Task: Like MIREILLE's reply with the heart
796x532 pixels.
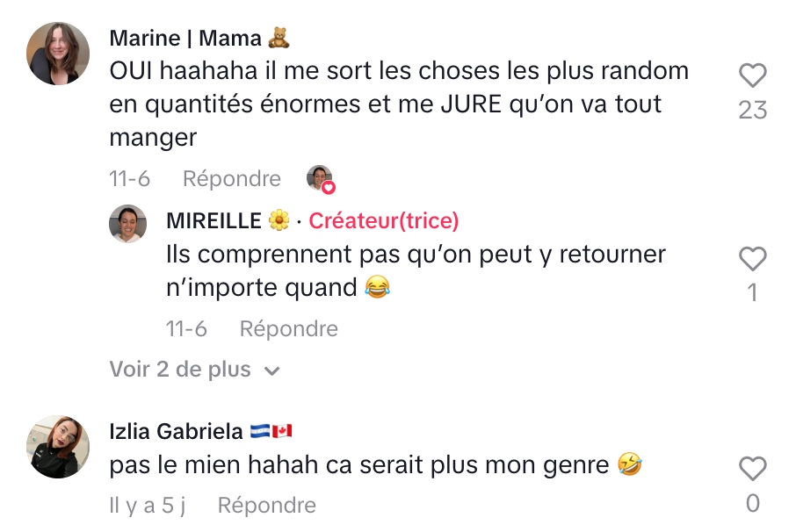Action: pyautogui.click(x=752, y=260)
